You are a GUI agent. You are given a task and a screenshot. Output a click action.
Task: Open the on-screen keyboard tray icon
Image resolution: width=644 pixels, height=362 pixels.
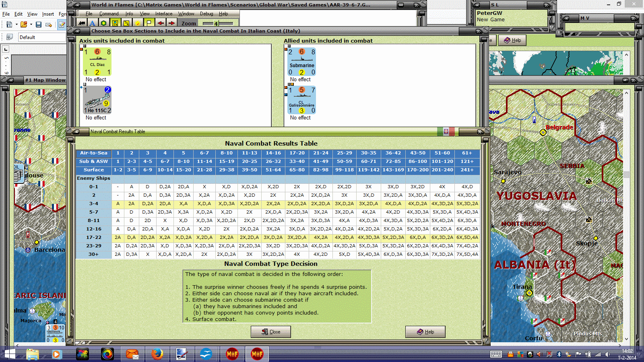click(x=496, y=354)
